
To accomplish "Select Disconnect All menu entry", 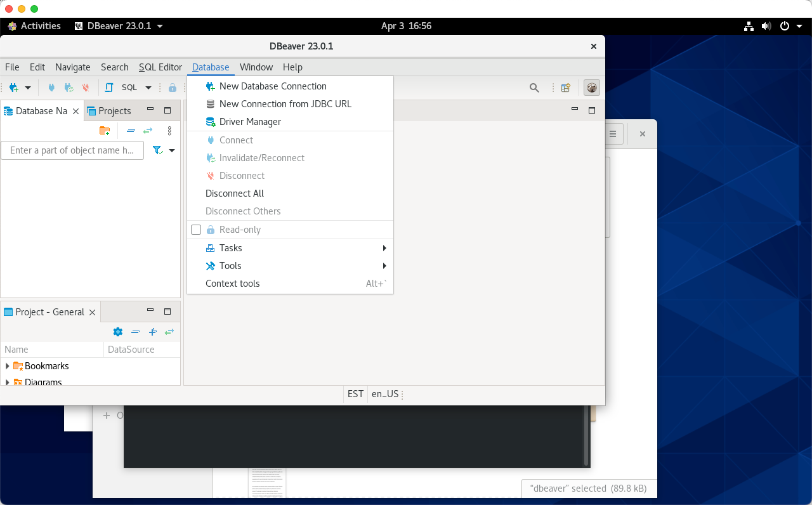I will pyautogui.click(x=291, y=193).
